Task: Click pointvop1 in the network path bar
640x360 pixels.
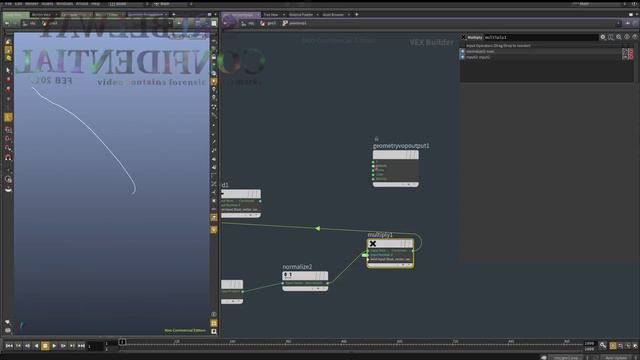Action: (294, 23)
